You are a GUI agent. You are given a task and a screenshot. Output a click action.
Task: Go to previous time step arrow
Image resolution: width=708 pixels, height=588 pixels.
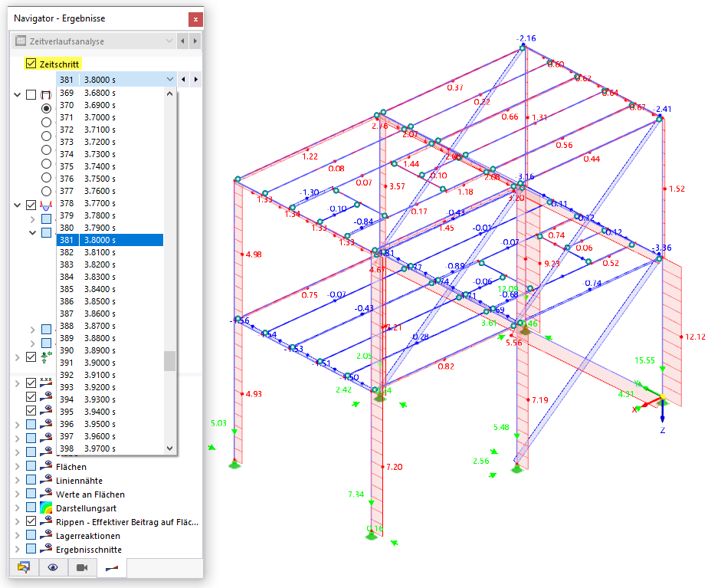[183, 80]
